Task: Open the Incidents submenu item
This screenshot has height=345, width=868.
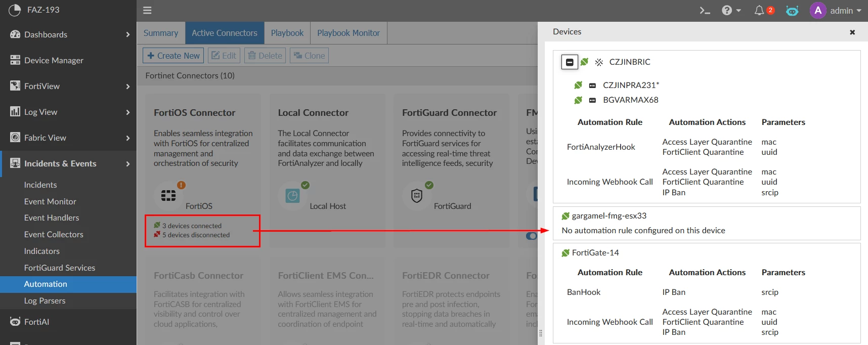Action: 40,185
